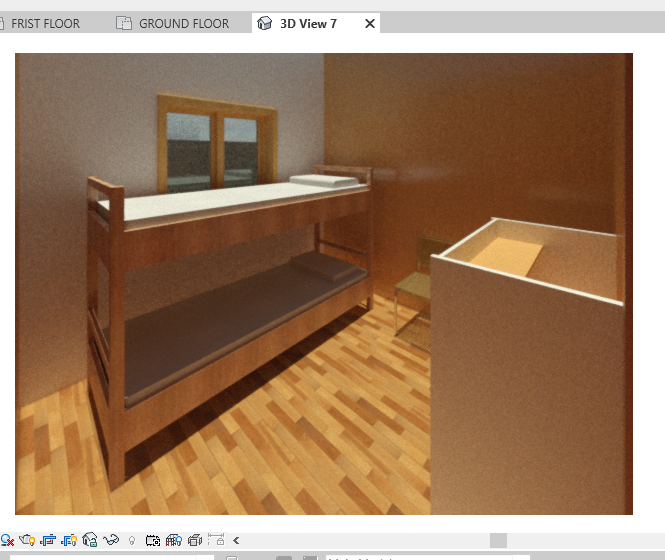Open Temporary View Properties icon

tap(153, 540)
